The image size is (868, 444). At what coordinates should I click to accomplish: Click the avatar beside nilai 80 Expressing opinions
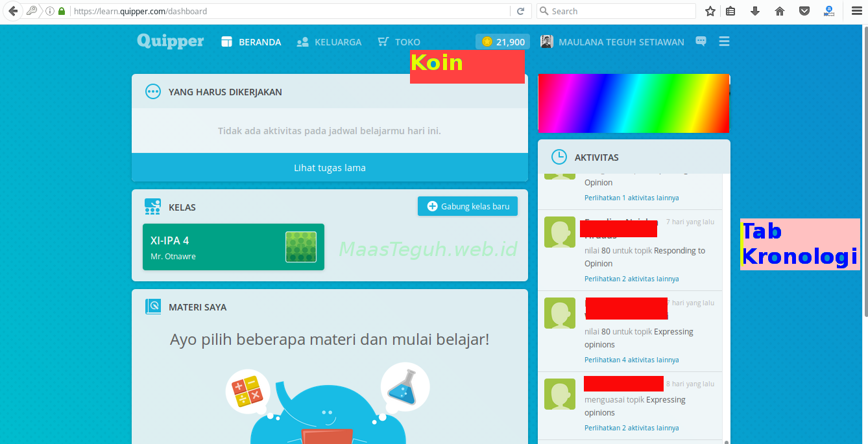(x=560, y=313)
